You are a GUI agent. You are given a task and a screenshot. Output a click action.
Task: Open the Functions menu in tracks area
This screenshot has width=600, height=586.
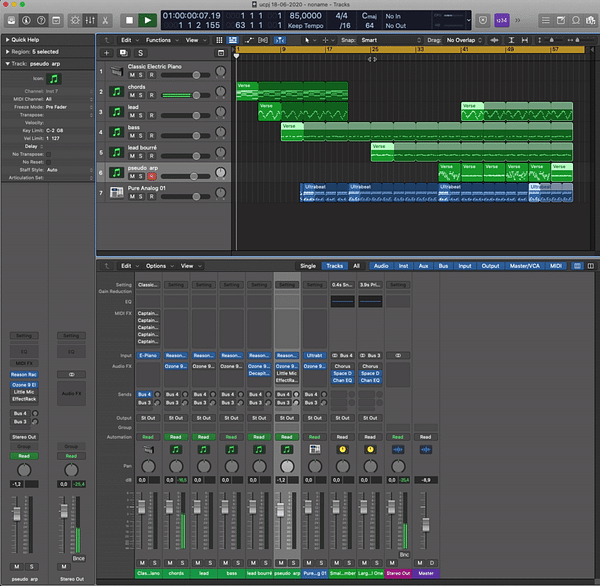click(x=160, y=40)
